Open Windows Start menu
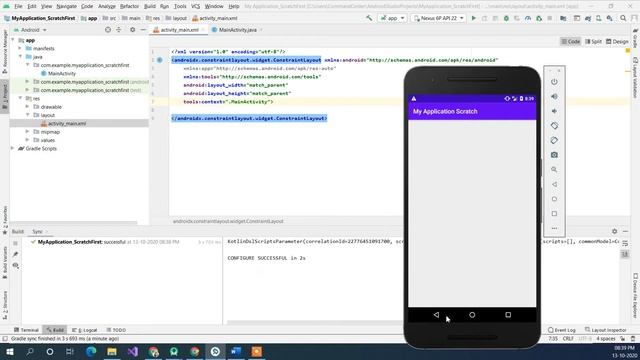640x360 pixels. click(x=10, y=351)
